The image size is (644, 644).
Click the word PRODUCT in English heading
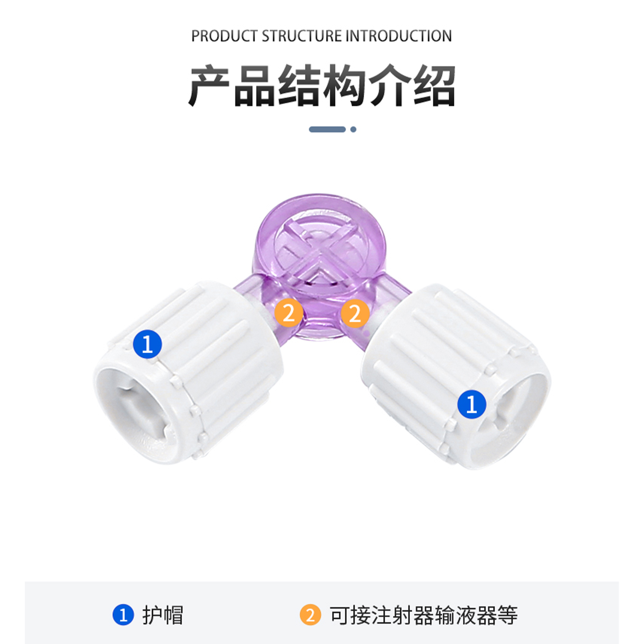224,36
